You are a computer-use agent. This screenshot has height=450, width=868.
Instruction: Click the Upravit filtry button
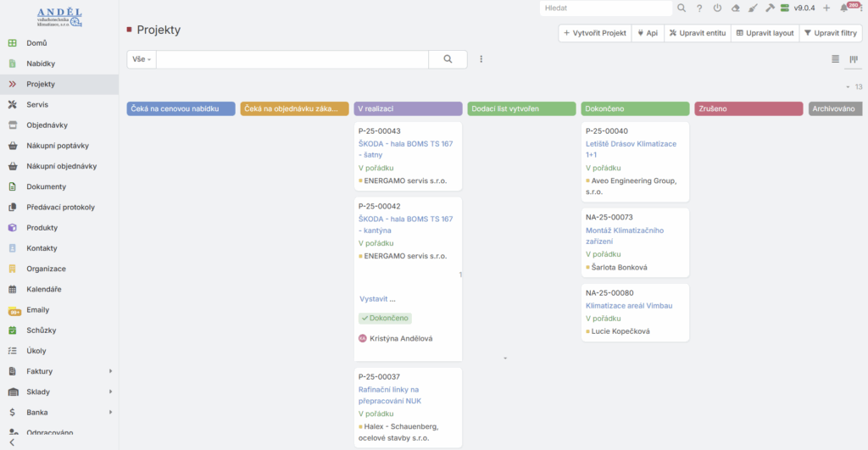tap(830, 33)
